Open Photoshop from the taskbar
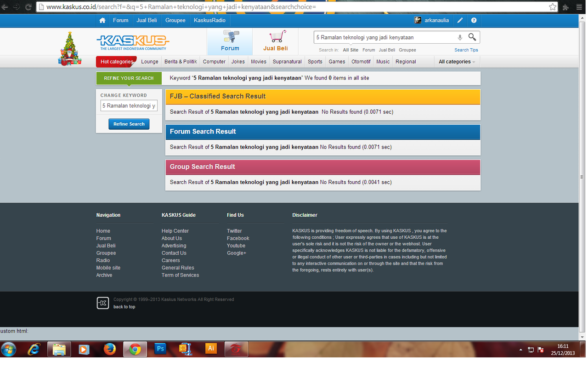The image size is (588, 368). (160, 349)
